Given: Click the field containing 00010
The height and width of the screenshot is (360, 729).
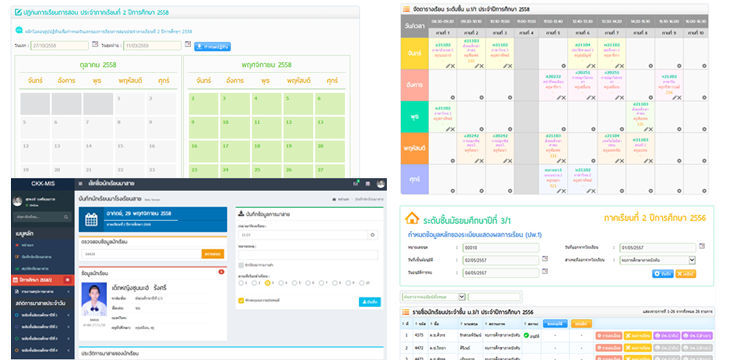Looking at the screenshot, I should tap(501, 247).
